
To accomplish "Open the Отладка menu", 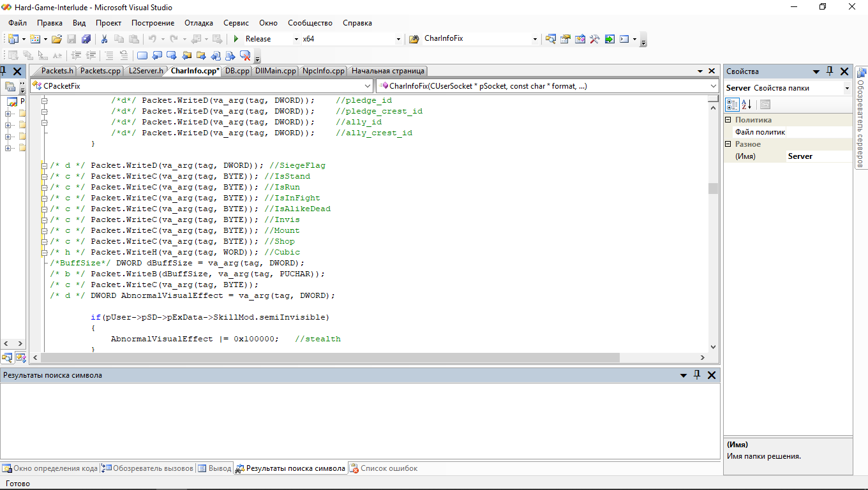I will pyautogui.click(x=199, y=23).
